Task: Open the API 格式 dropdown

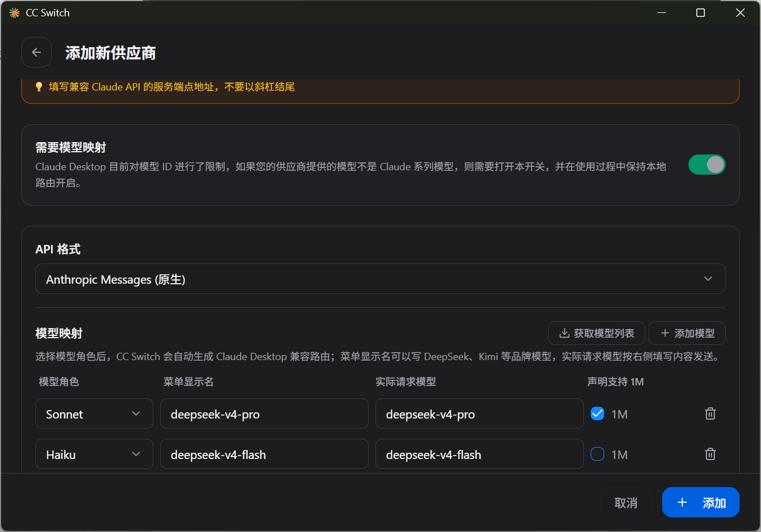Action: tap(380, 279)
